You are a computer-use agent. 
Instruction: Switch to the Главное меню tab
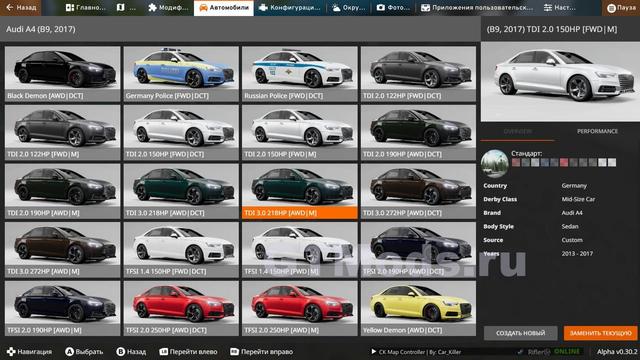coord(85,7)
